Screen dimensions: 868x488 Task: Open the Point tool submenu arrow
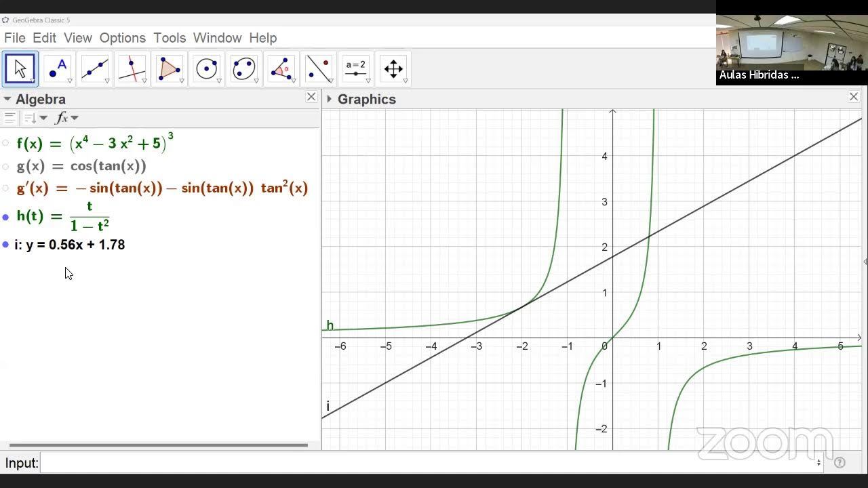point(70,81)
